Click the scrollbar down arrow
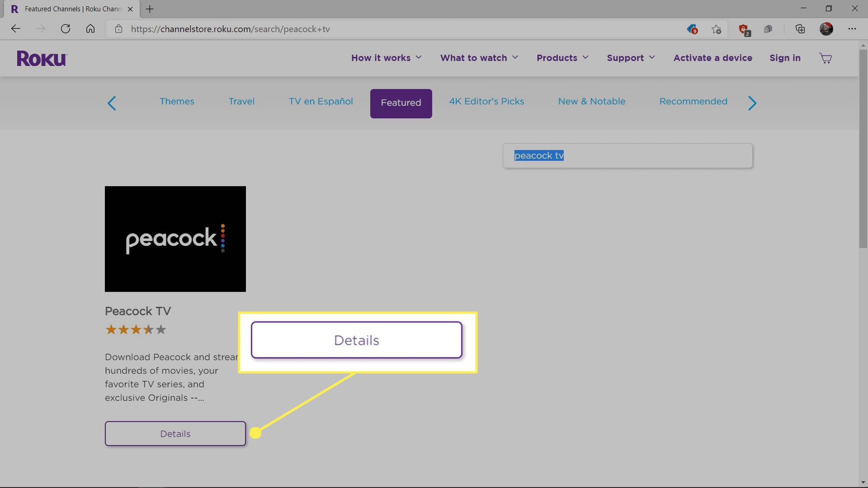Image resolution: width=868 pixels, height=488 pixels. pos(863,482)
